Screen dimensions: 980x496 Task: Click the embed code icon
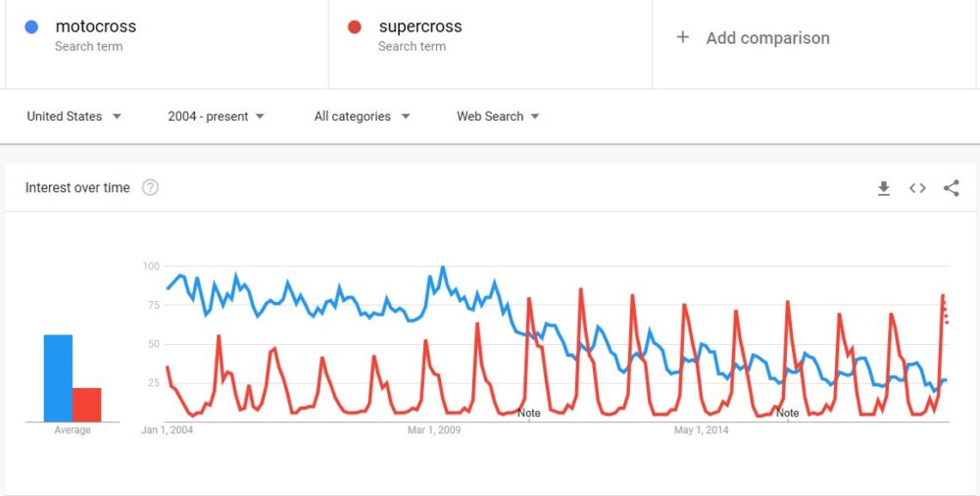(917, 188)
